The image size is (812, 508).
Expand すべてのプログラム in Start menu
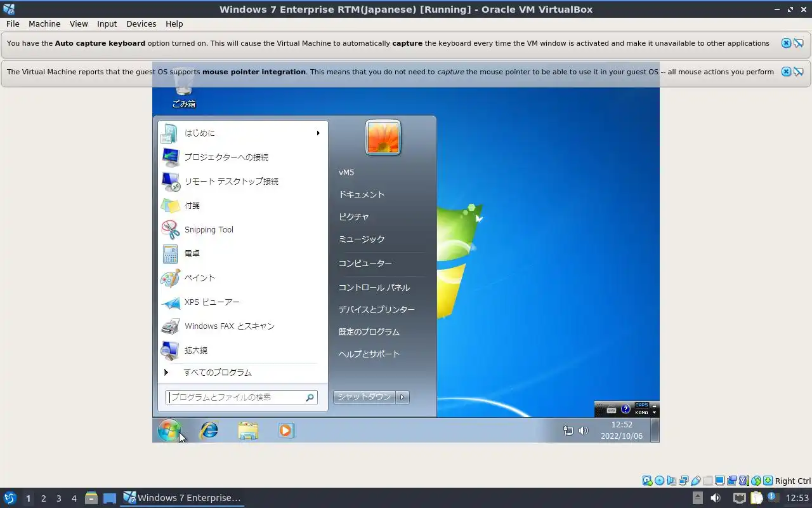click(242, 372)
